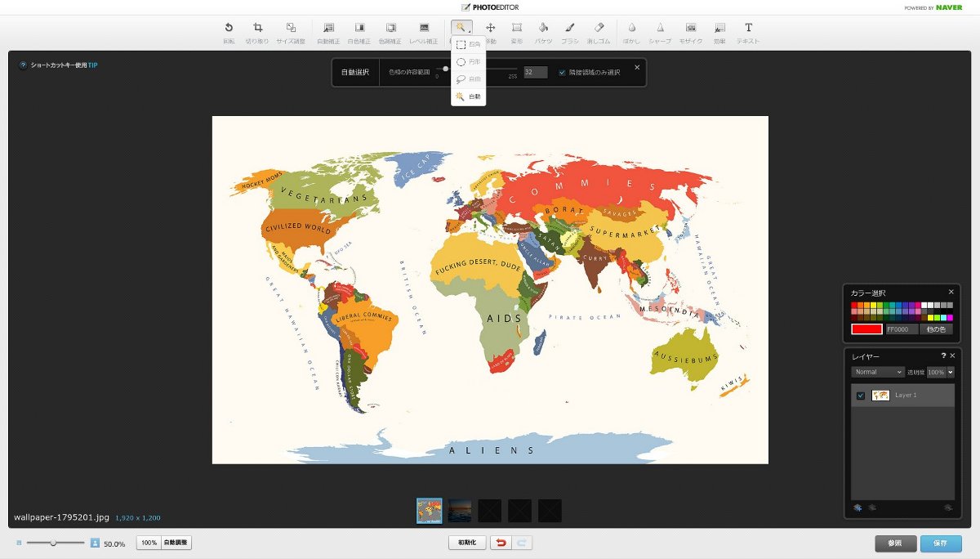The height and width of the screenshot is (559, 980).
Task: Click the 1,920 x 1,200 dimensions text
Action: coord(137,518)
